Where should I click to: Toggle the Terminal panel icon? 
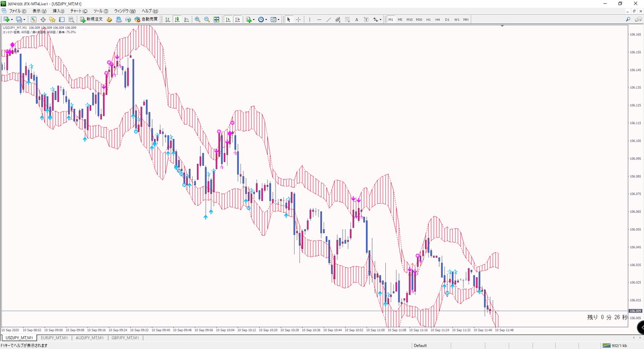click(x=62, y=20)
